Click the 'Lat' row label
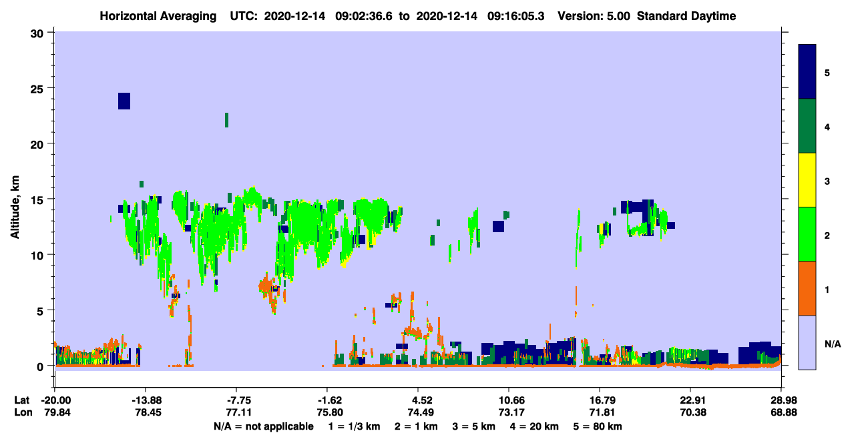The image size is (868, 445). tap(21, 400)
